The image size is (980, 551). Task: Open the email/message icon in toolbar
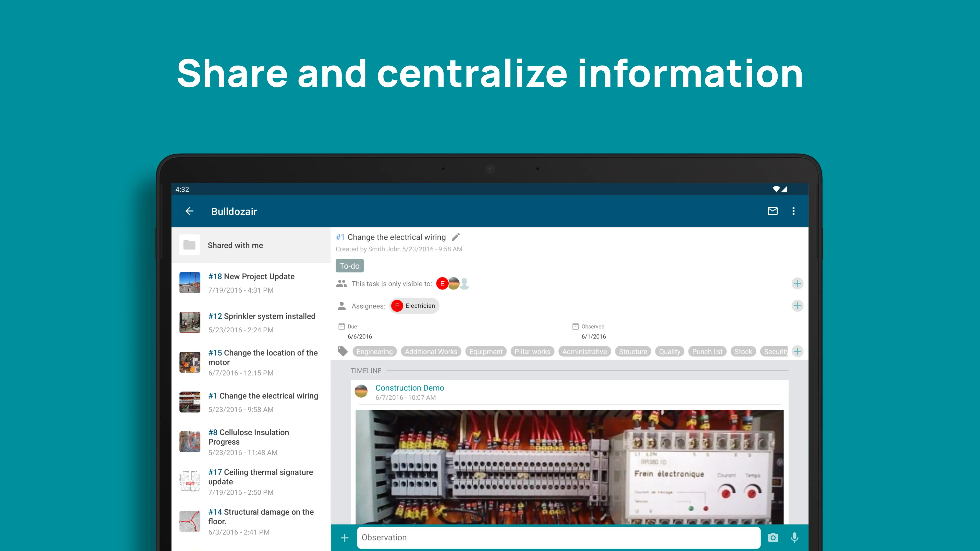[x=773, y=211]
